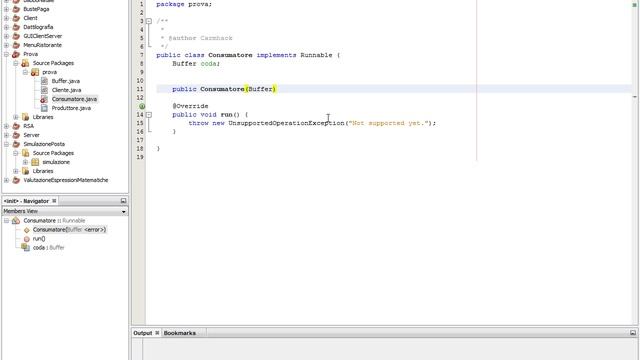Viewport: 640px width, 360px height.
Task: Click the BustePaga project icon
Action: (x=16, y=9)
